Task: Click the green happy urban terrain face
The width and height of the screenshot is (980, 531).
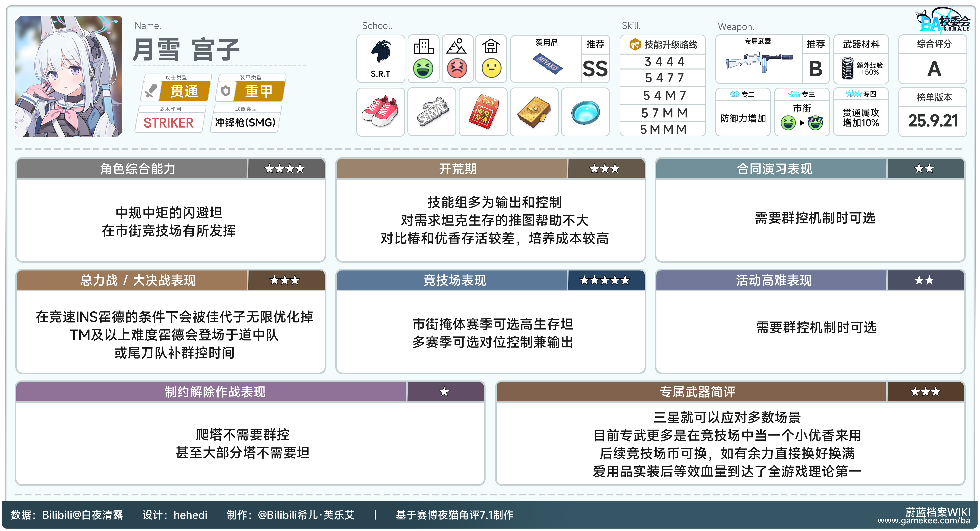Action: pos(423,68)
